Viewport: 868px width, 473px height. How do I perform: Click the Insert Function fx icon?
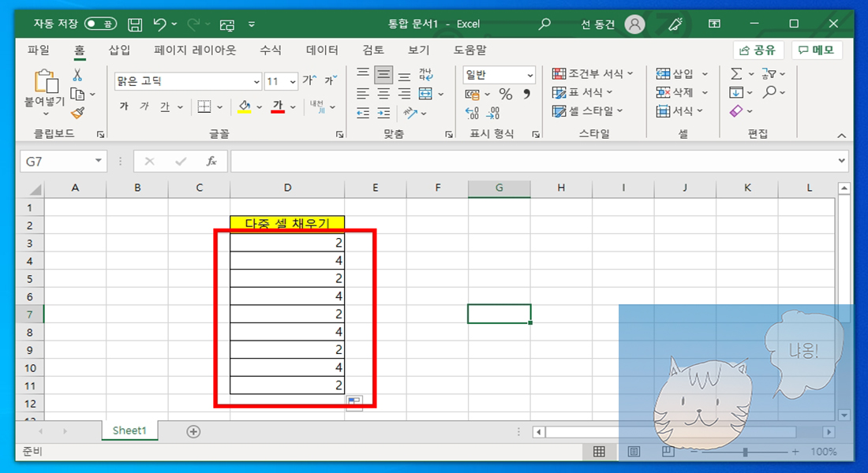(x=211, y=161)
